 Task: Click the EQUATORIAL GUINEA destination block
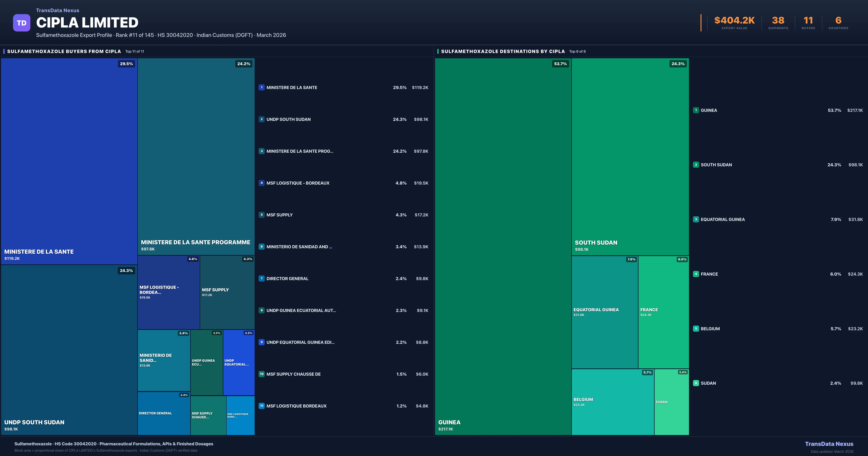tap(605, 312)
